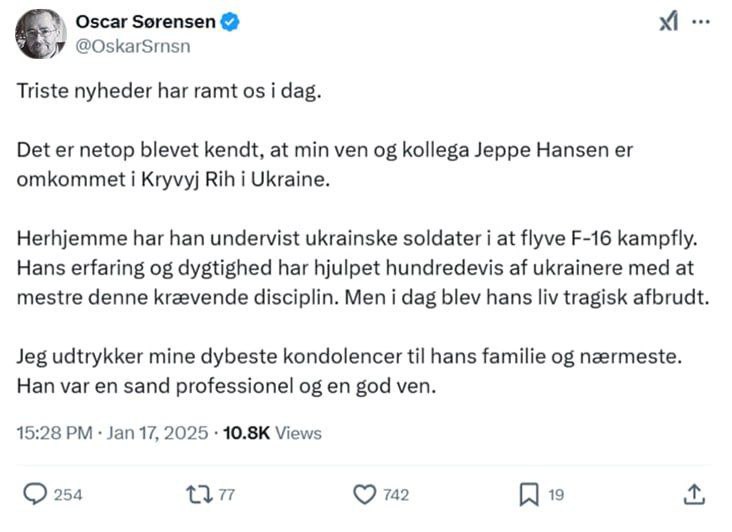Click the 19 bookmarks count
This screenshot has width=732, height=532.
click(557, 495)
